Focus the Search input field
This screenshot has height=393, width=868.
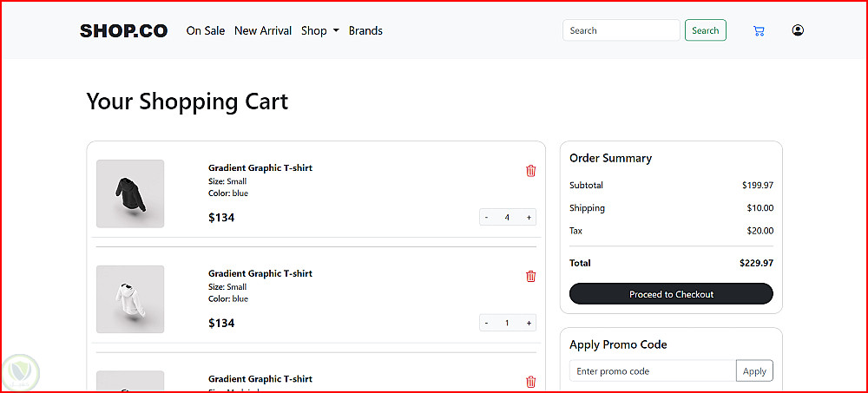[621, 30]
